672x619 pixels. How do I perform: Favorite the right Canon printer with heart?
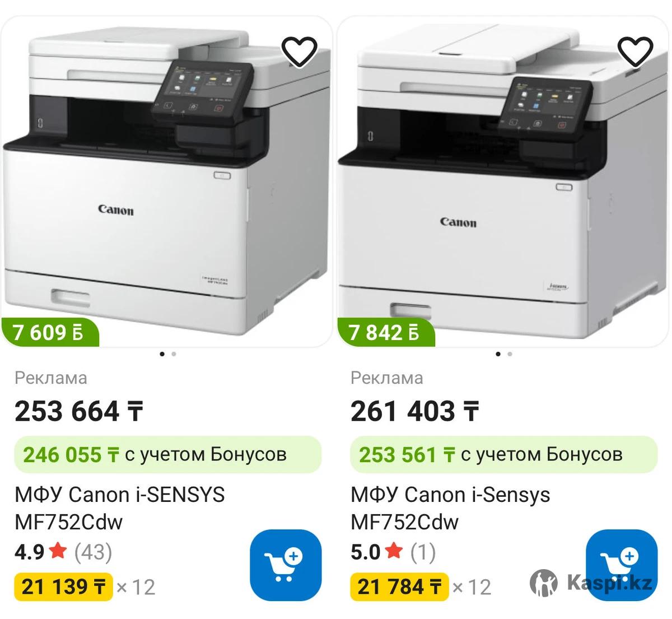(x=635, y=52)
